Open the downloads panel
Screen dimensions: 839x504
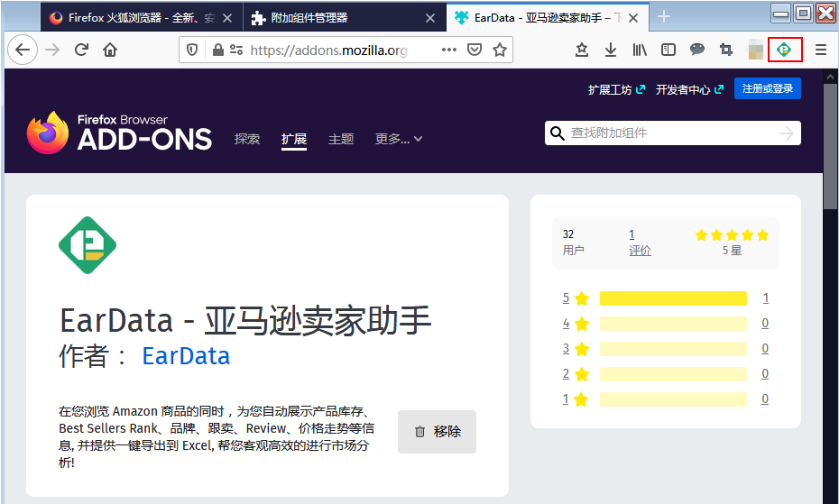[x=611, y=50]
